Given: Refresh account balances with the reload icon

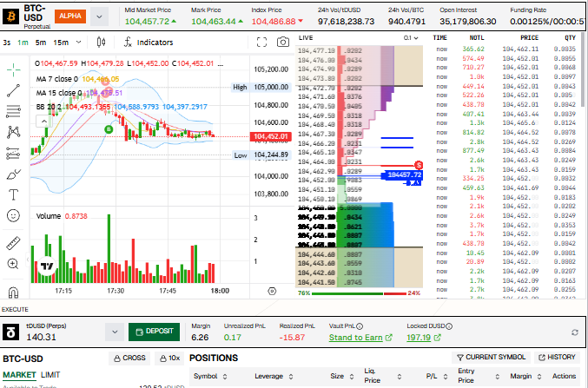Looking at the screenshot, I should tap(574, 332).
